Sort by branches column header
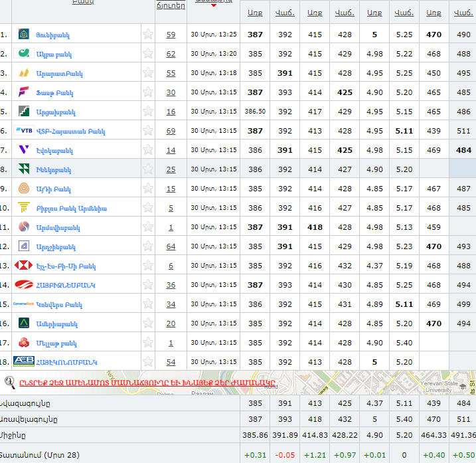 coord(171,5)
